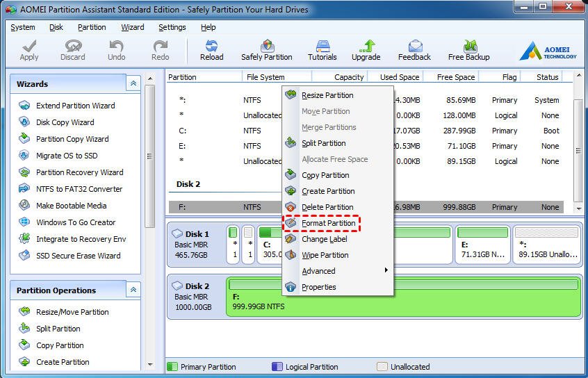This screenshot has height=378, width=588.
Task: Click the partition list scrollbar down arrow
Action: (579, 208)
